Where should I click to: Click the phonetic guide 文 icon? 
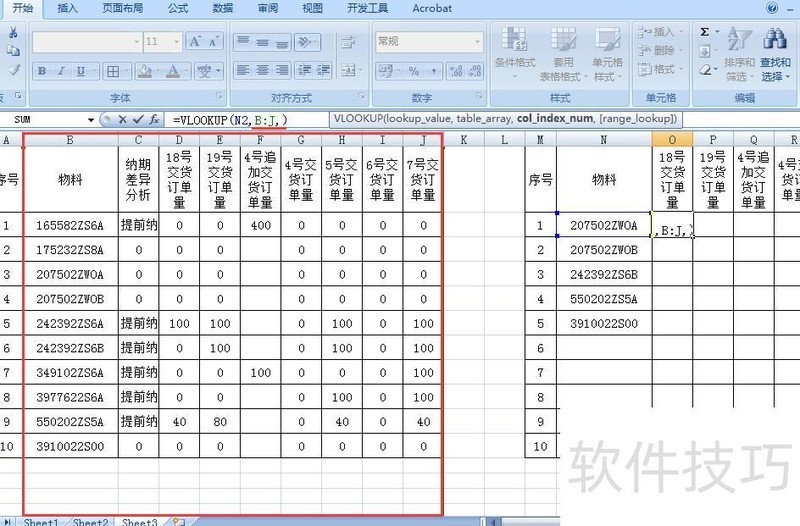205,71
